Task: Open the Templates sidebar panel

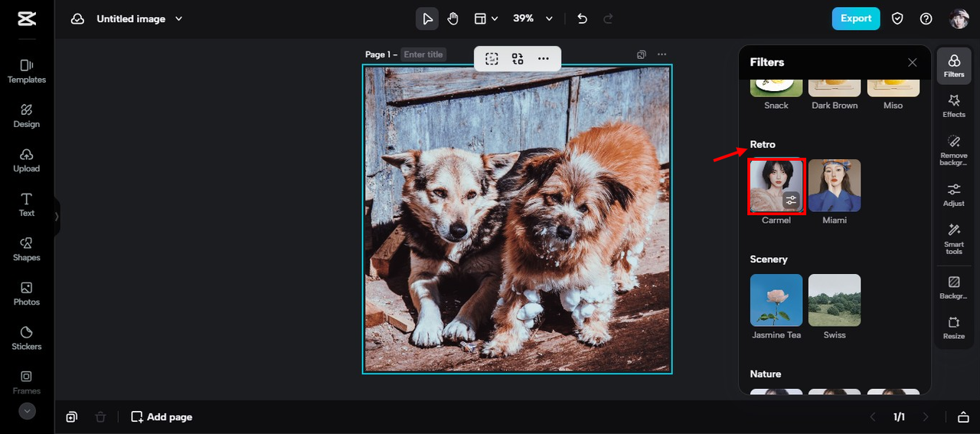Action: point(27,71)
